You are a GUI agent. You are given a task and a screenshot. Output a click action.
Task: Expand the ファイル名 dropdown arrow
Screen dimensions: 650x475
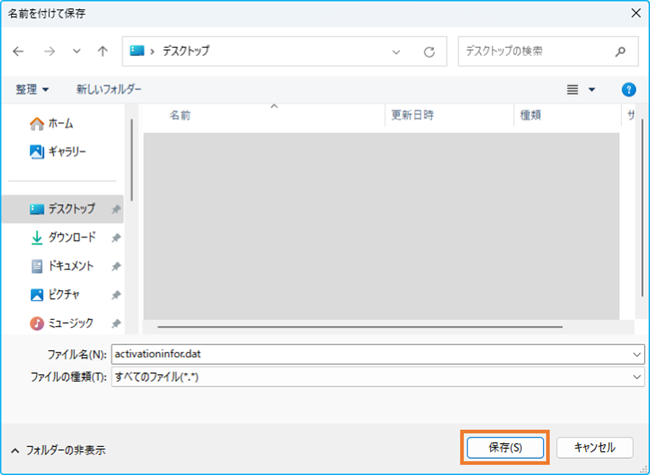click(637, 354)
